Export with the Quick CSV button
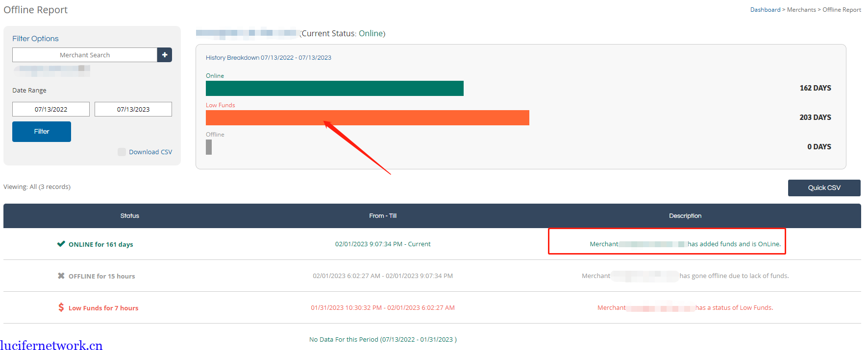868x350 pixels. 824,188
